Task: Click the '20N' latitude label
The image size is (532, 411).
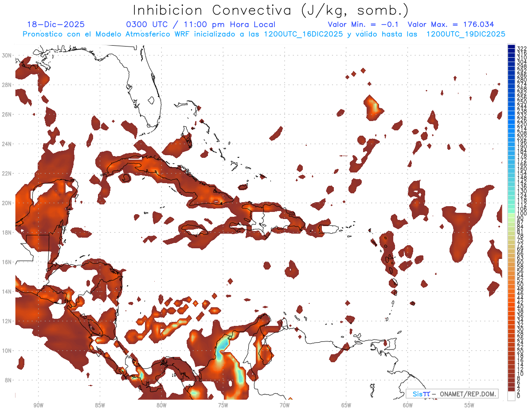Action: click(x=7, y=203)
